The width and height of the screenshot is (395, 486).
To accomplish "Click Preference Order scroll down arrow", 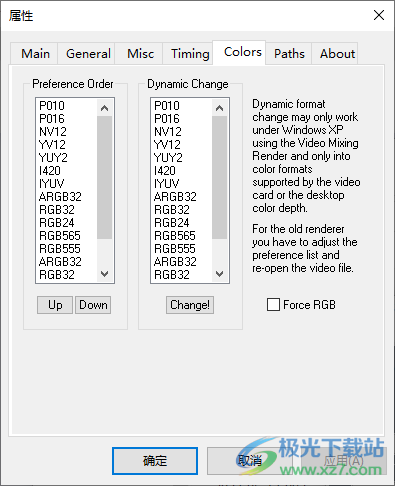I will click(105, 274).
